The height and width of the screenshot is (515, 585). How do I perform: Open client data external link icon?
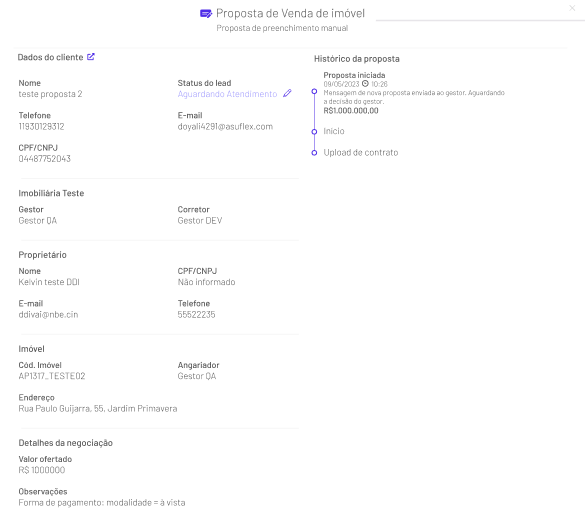tap(91, 57)
